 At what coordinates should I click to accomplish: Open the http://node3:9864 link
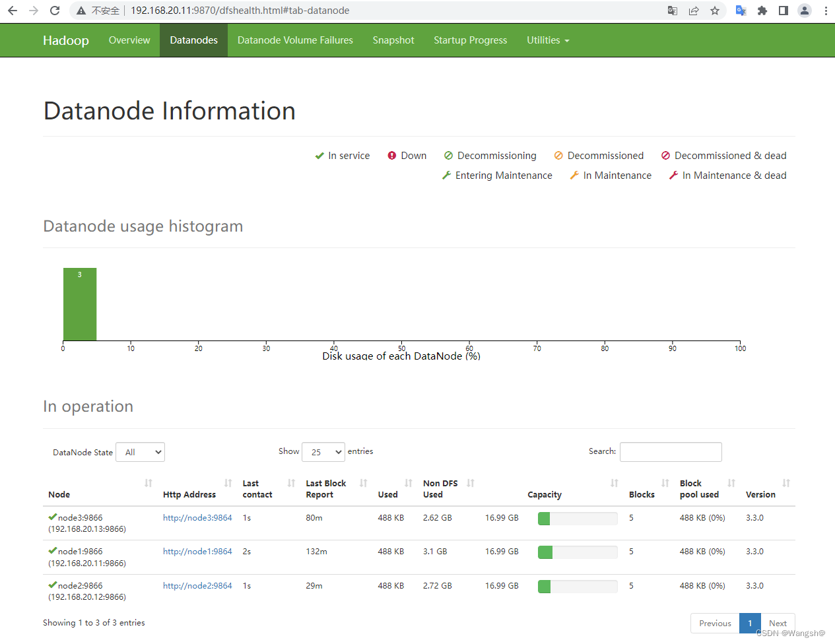click(x=197, y=518)
